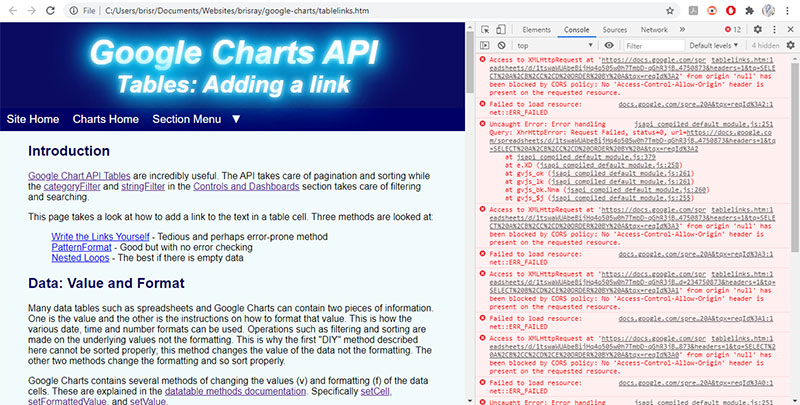The height and width of the screenshot is (405, 800).
Task: Open the Extensions puzzle-piece menu
Action: coord(749,11)
